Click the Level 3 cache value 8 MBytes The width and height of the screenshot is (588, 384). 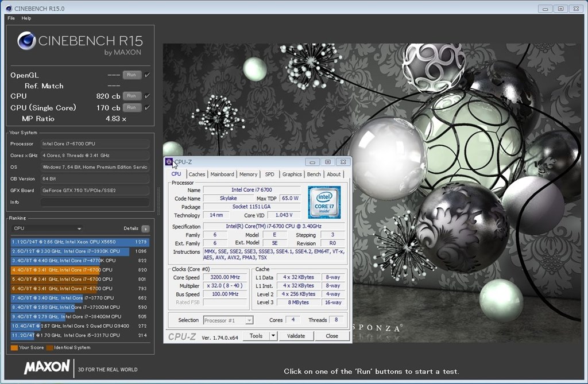[x=299, y=302]
